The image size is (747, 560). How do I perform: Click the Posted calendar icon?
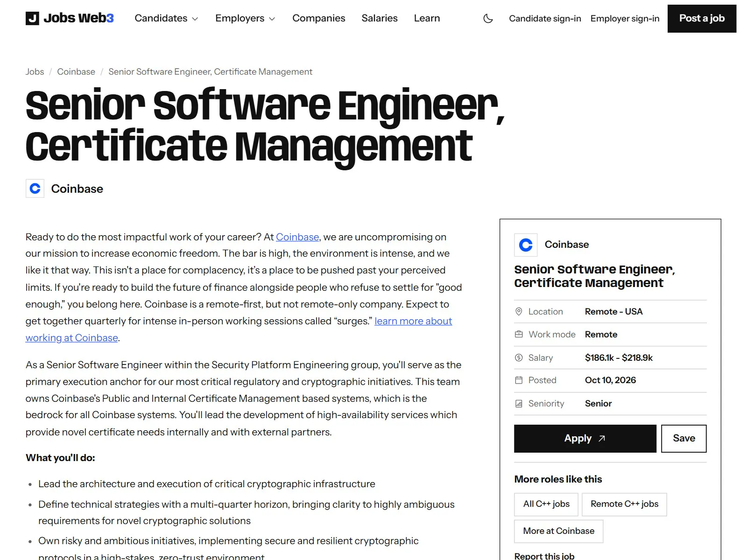[518, 380]
